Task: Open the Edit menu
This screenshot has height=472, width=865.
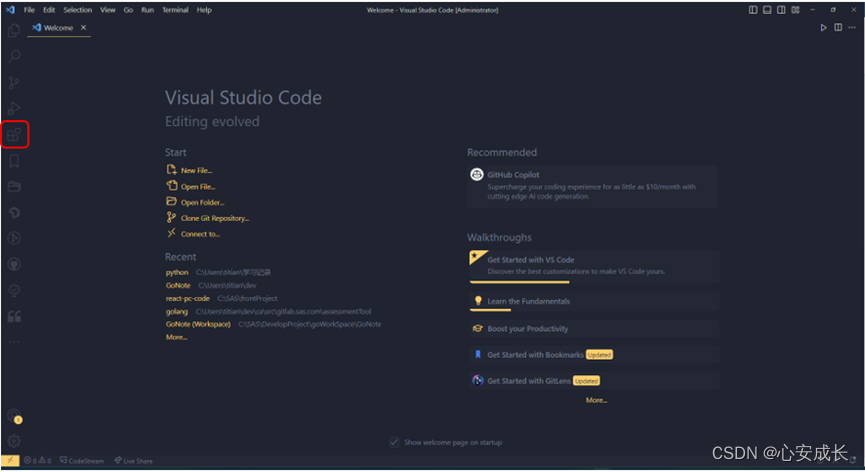Action: 49,10
